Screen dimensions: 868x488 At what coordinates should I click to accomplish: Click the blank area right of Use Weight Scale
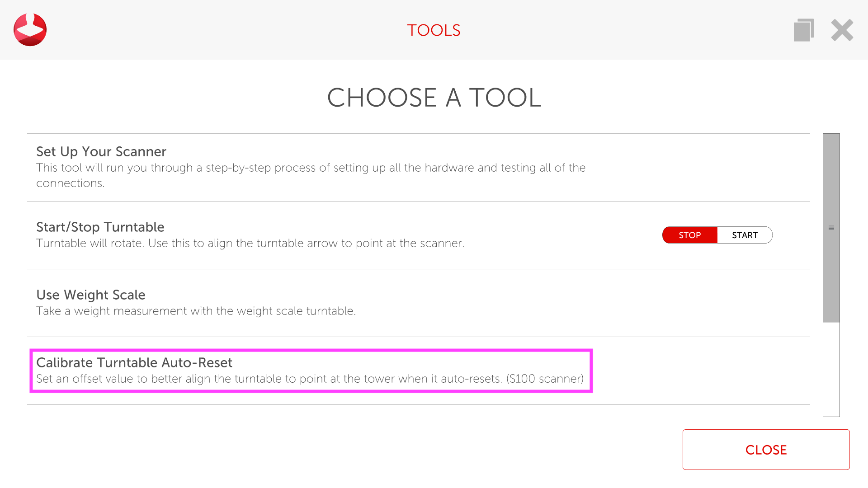tap(588, 303)
